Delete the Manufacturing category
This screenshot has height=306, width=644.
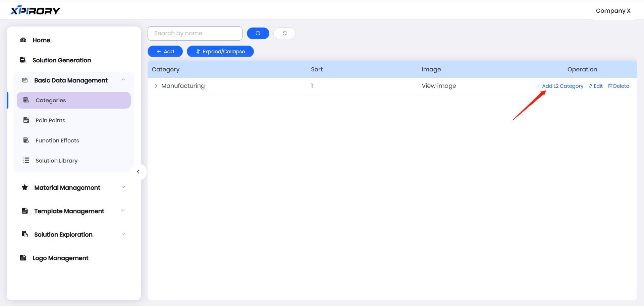(x=619, y=86)
